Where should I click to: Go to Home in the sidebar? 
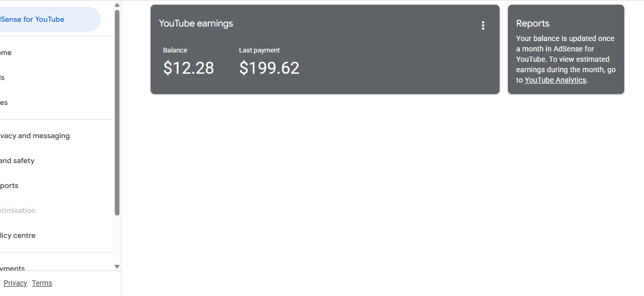6,52
